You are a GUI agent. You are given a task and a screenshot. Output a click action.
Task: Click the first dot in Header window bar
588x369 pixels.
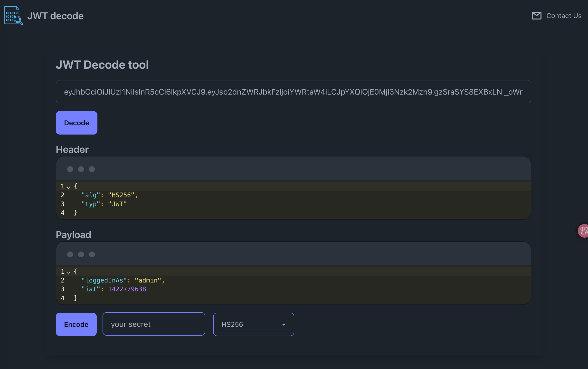[x=70, y=169]
